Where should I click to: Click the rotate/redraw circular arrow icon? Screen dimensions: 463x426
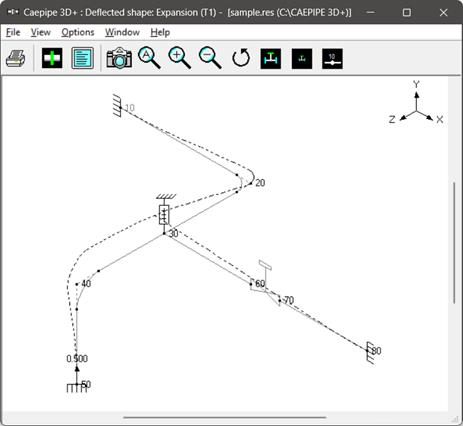pyautogui.click(x=241, y=58)
